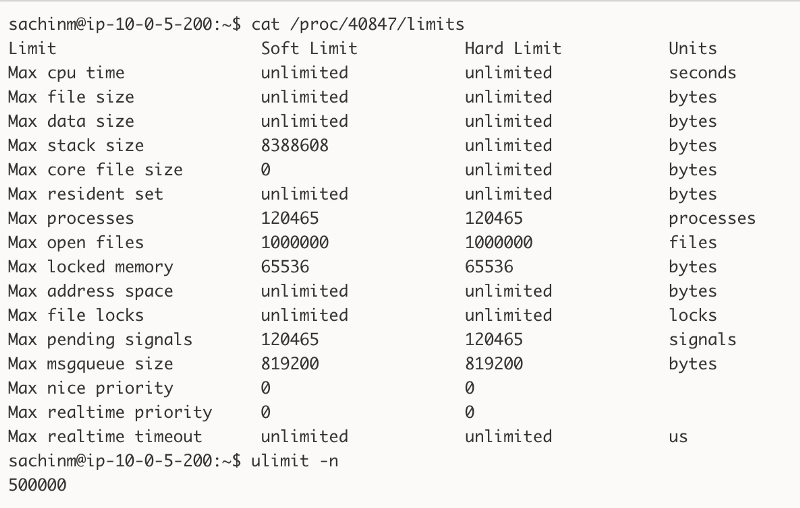Click the Max locked memory label

pyautogui.click(x=91, y=267)
